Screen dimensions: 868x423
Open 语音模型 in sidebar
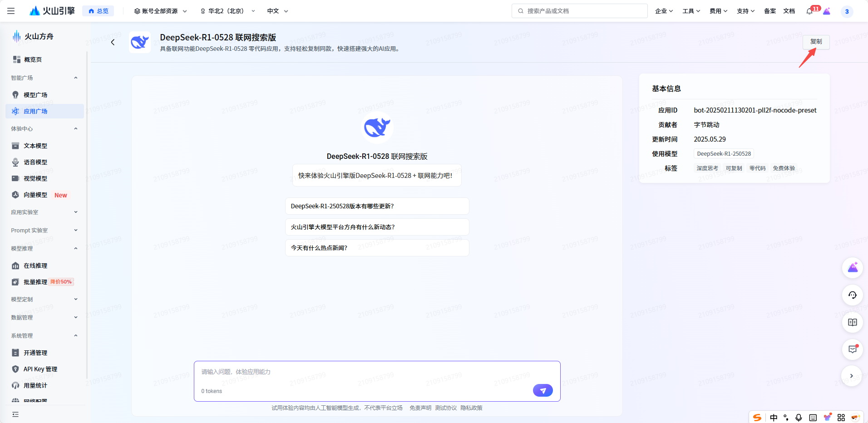click(x=44, y=162)
